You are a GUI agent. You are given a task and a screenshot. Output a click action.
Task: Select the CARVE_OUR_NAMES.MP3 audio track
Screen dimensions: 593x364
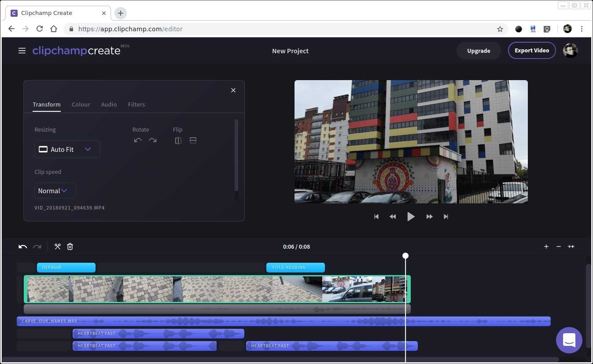[284, 321]
